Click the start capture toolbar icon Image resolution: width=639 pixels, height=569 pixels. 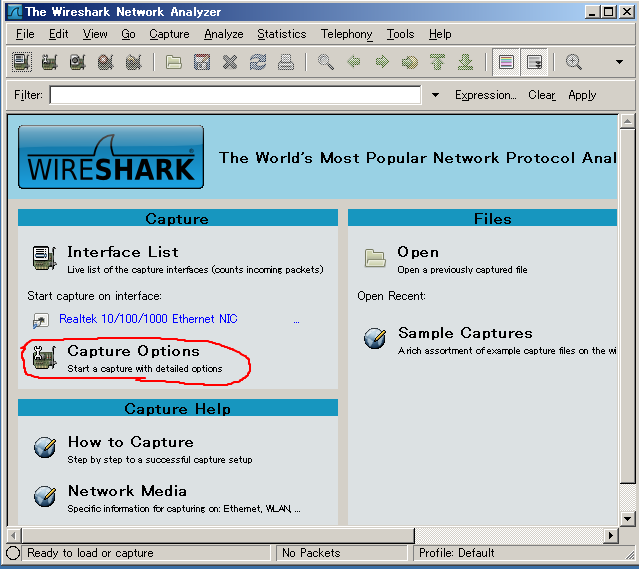[78, 62]
